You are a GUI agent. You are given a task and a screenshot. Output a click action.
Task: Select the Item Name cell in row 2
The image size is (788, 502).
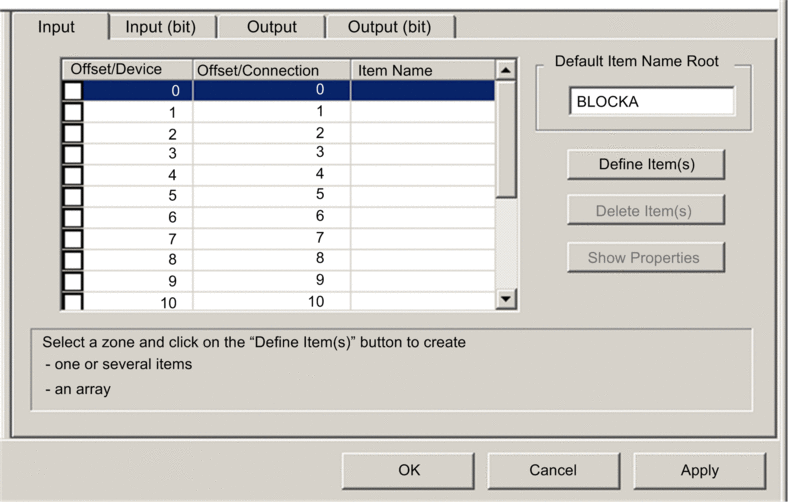tap(423, 133)
